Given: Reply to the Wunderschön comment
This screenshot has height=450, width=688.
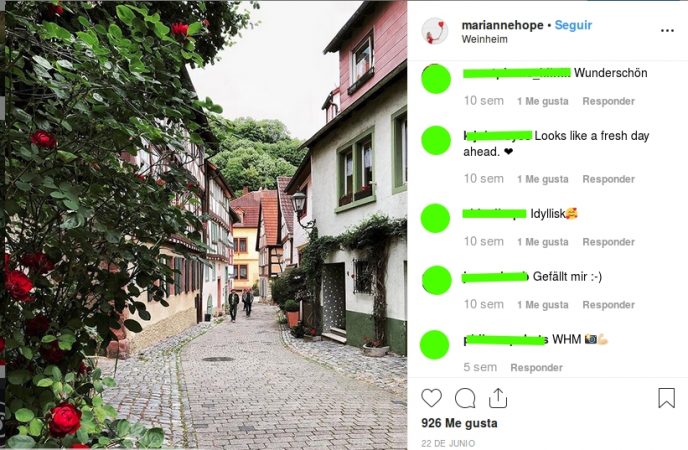Looking at the screenshot, I should click(608, 101).
